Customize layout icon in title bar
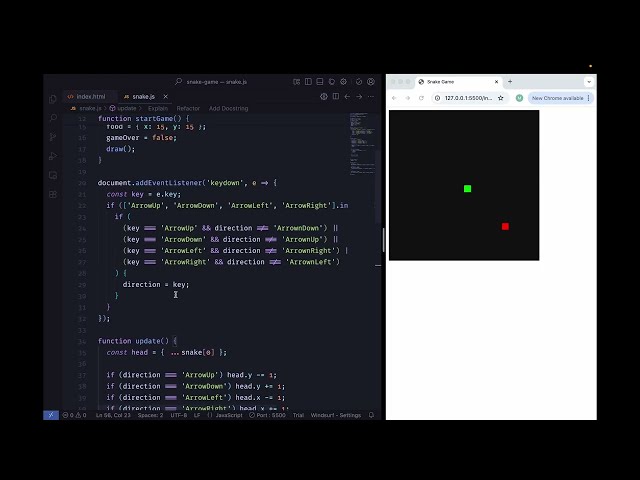Viewport: 640px width, 480px height. tap(297, 82)
